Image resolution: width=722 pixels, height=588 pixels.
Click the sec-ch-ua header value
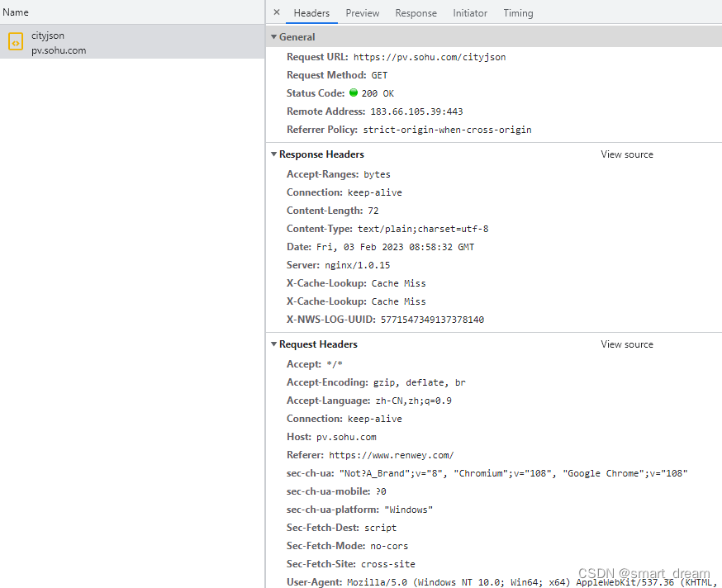pyautogui.click(x=513, y=473)
